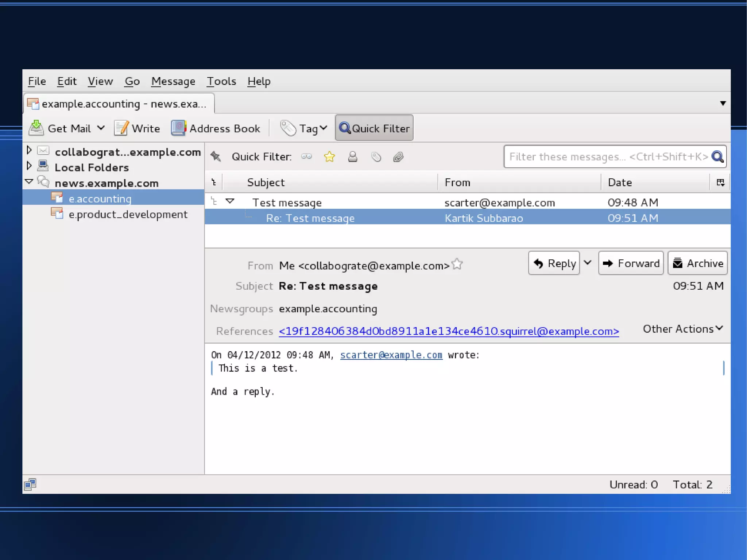Image resolution: width=747 pixels, height=560 pixels.
Task: Click the online status icon in status bar
Action: [30, 484]
